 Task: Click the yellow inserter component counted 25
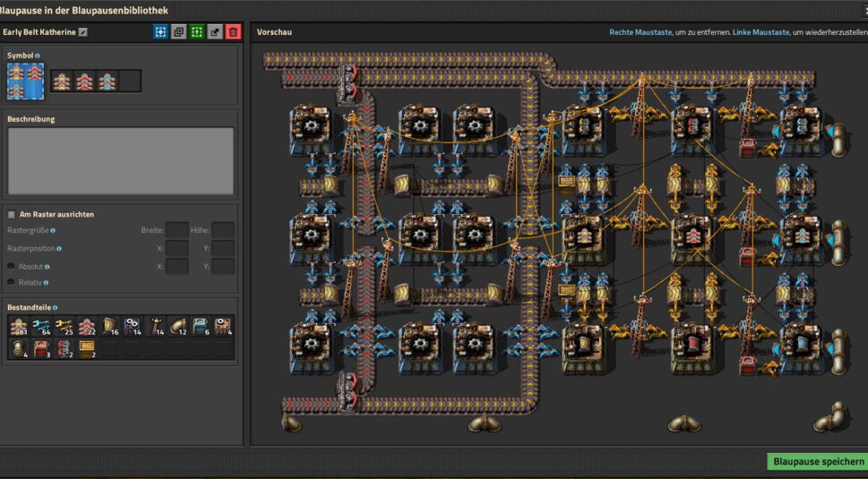click(64, 326)
